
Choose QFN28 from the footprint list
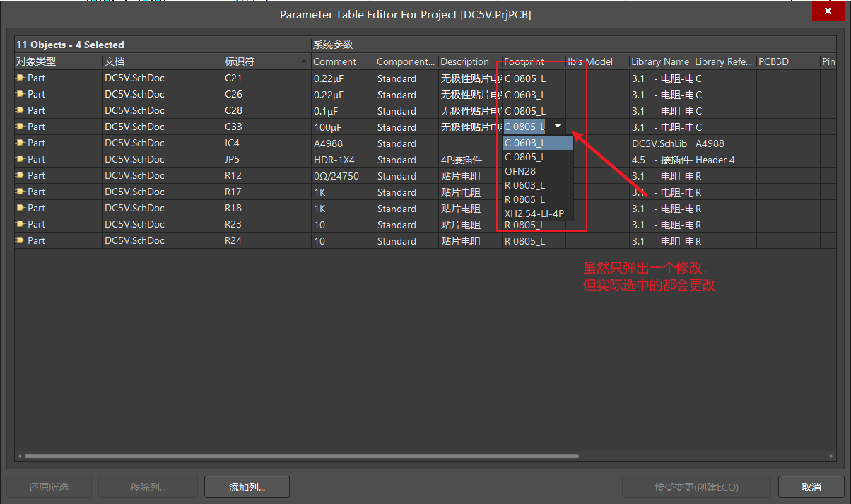coord(538,171)
